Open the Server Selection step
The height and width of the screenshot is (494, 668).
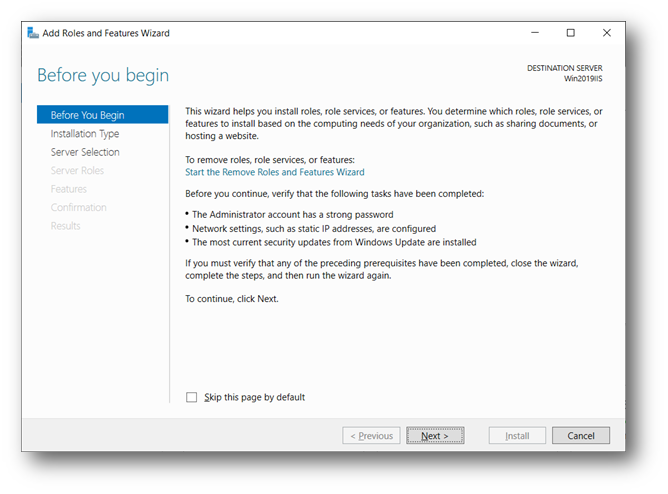[85, 152]
